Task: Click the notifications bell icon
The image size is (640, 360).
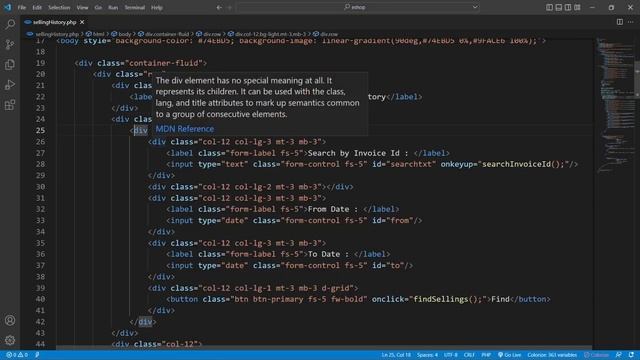Action: 631,355
